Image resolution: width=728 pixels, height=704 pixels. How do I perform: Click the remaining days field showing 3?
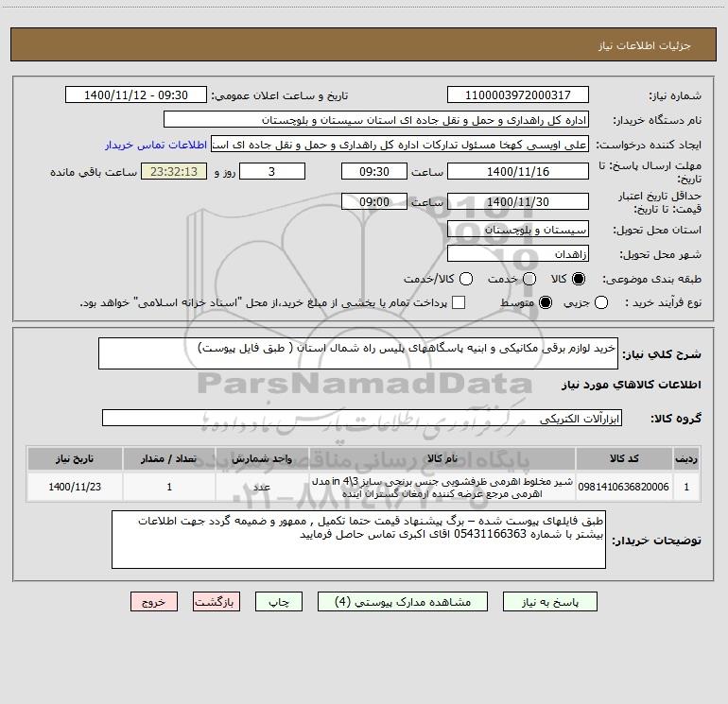click(x=272, y=171)
